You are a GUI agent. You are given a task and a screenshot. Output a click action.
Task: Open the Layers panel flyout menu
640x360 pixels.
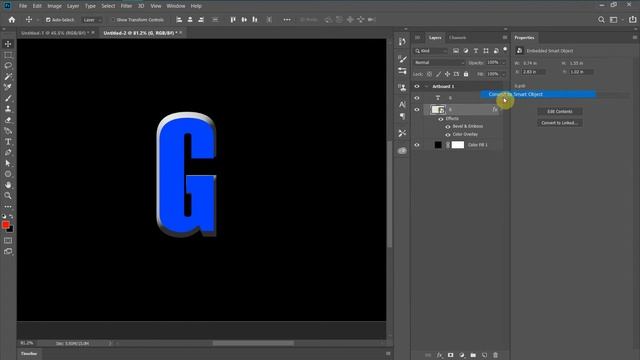[505, 38]
